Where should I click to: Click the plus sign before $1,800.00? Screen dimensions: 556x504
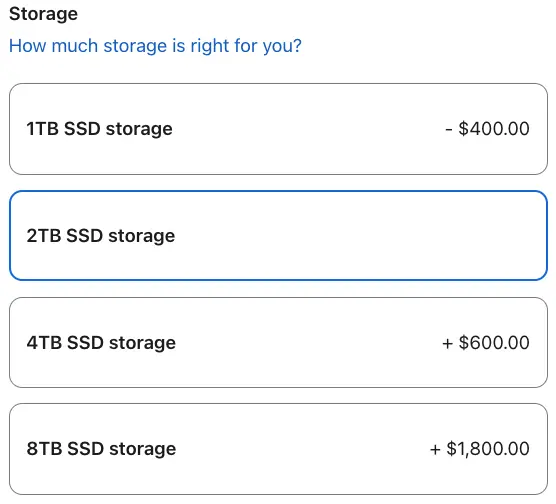(435, 450)
